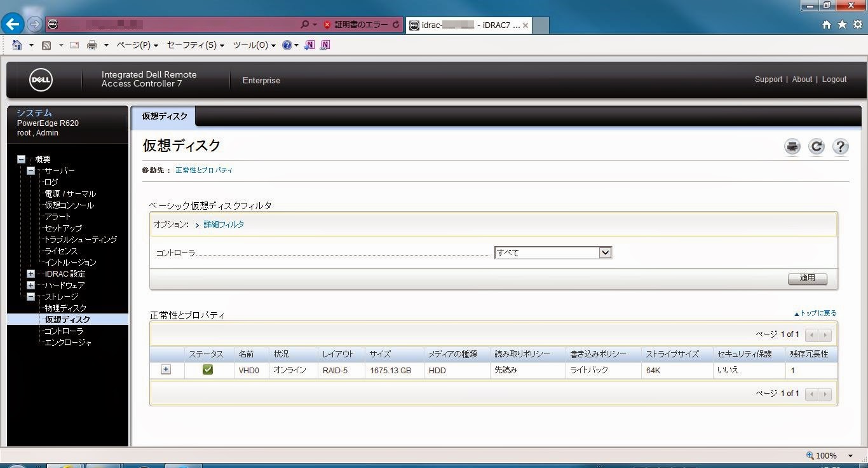
Task: Click the search magnifier in the address bar
Action: [x=304, y=24]
